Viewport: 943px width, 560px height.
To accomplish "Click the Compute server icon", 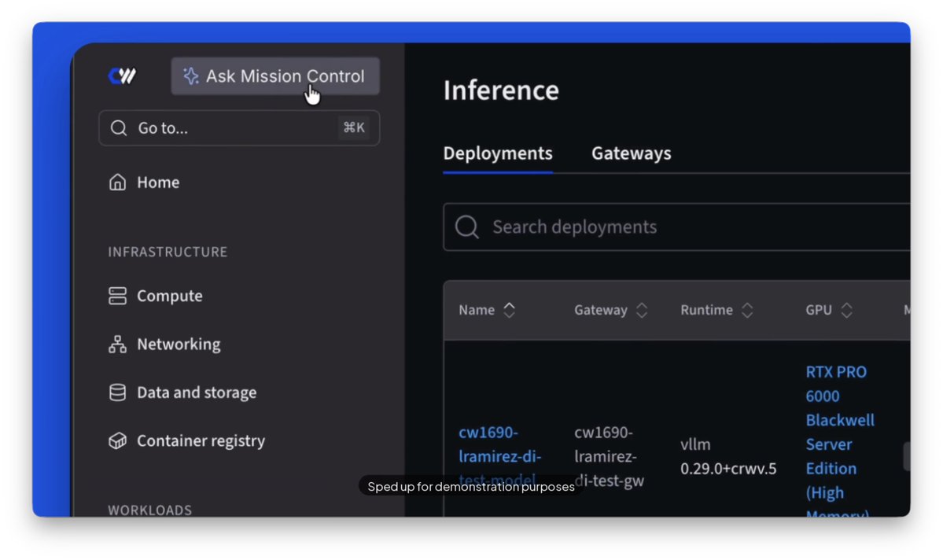I will click(117, 296).
